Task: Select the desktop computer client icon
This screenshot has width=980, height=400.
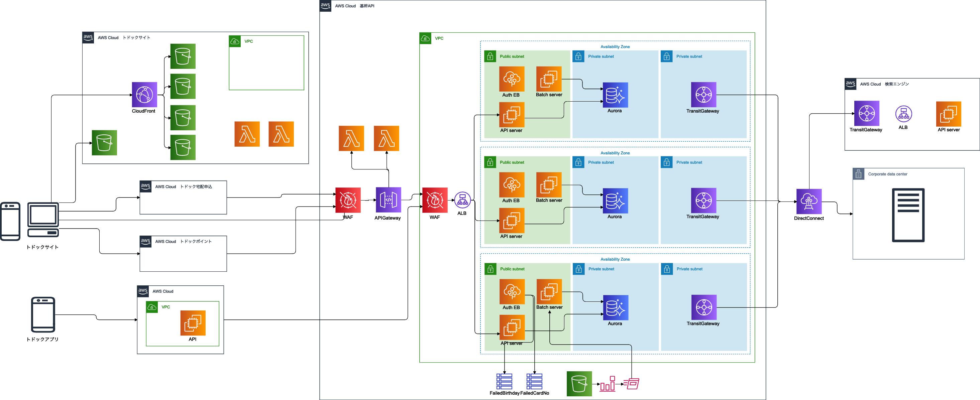Action: click(43, 220)
